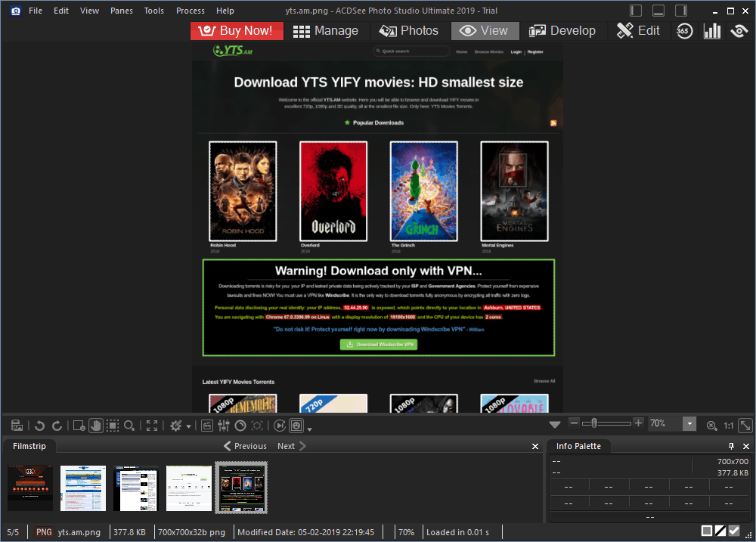Open the Edit menu
The width and height of the screenshot is (756, 542).
click(x=60, y=11)
